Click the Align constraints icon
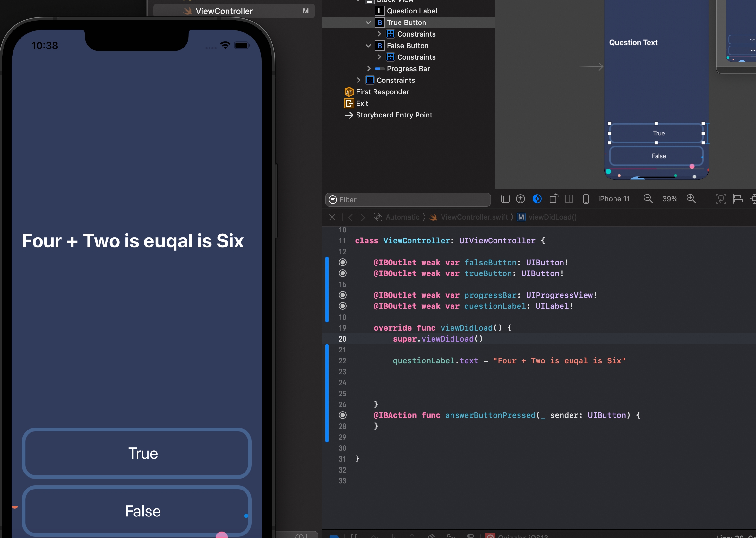 coord(737,199)
